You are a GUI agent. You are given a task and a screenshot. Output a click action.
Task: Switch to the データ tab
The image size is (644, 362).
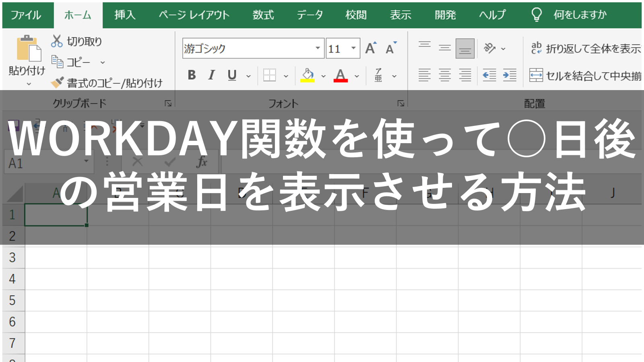[x=310, y=15]
